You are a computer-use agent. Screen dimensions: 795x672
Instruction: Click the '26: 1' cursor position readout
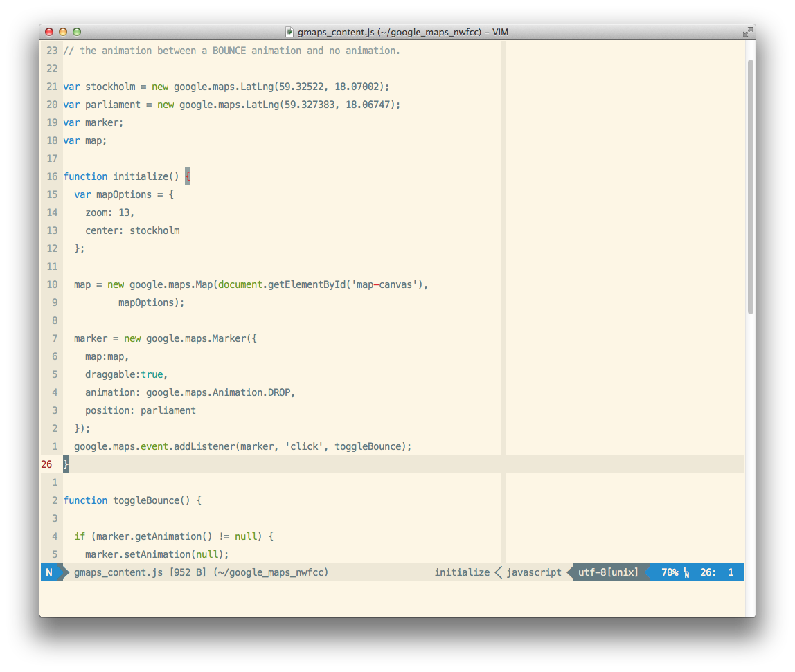[717, 572]
